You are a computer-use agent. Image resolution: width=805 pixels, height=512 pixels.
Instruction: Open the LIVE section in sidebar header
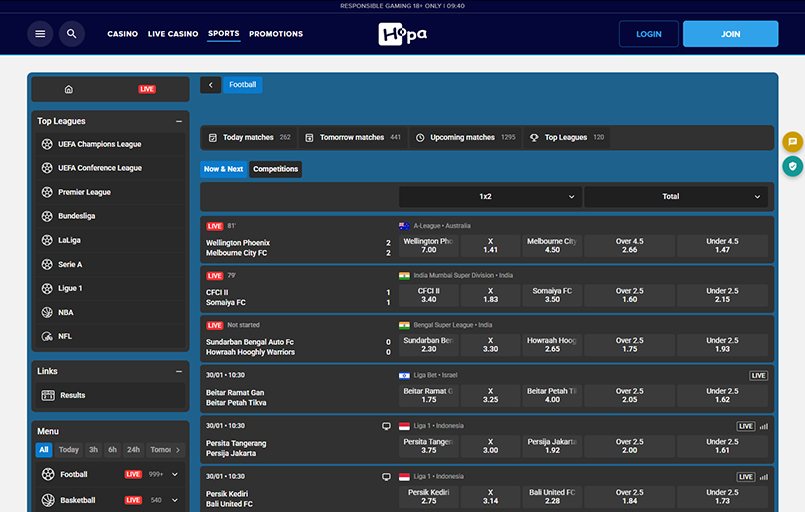(x=147, y=89)
